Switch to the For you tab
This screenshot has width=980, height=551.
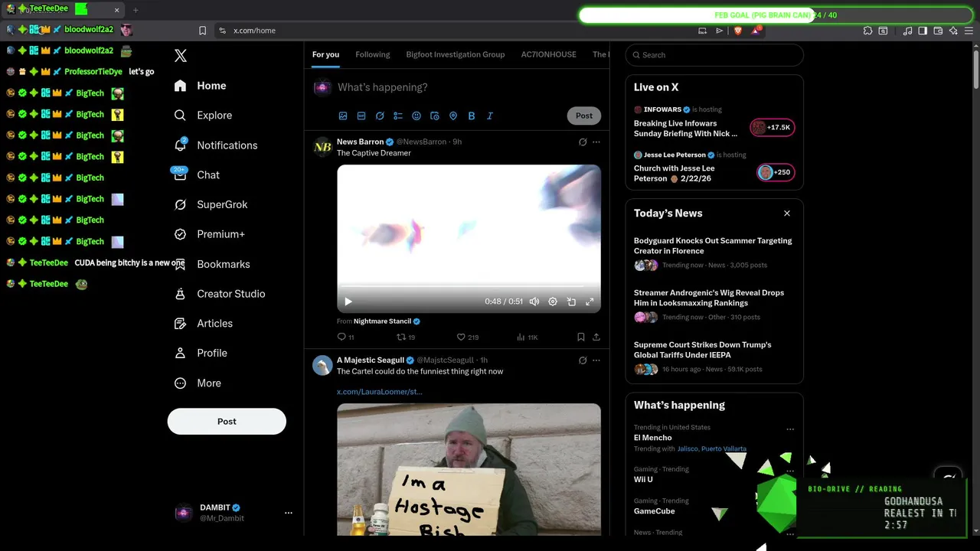coord(325,54)
